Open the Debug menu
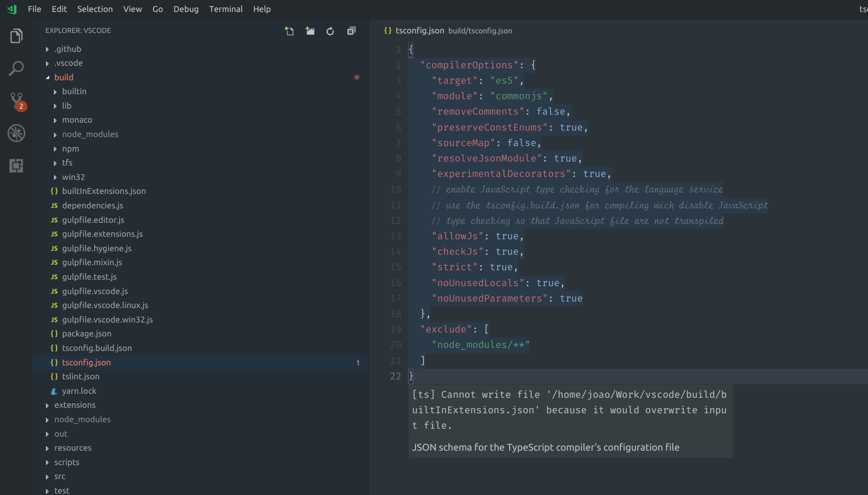 (186, 9)
